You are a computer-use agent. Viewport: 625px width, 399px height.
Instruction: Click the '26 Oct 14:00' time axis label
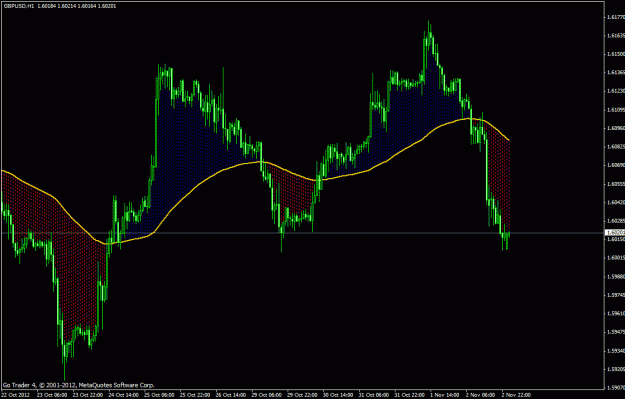231,395
